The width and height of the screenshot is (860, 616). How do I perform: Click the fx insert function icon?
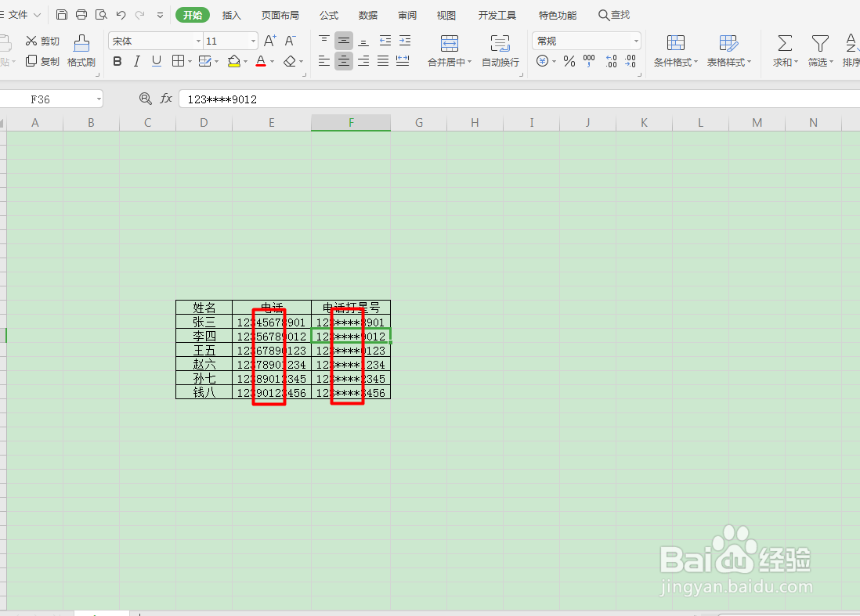[165, 99]
